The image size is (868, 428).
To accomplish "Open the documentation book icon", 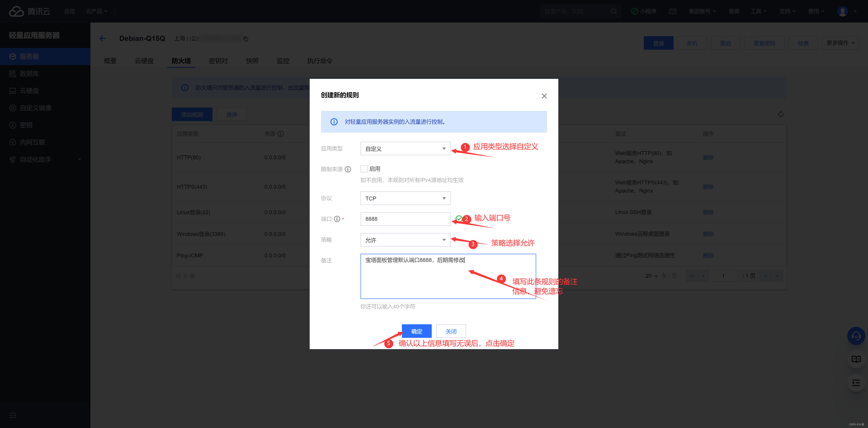I will [856, 359].
